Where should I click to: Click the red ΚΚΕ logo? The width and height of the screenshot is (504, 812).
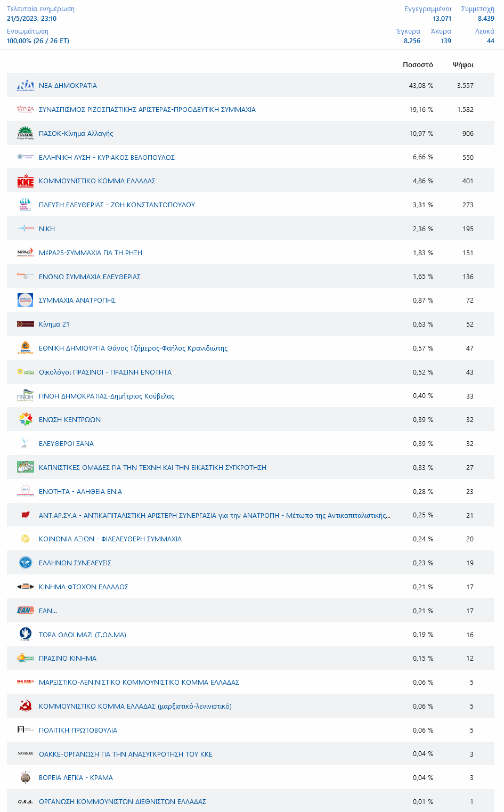tap(26, 181)
